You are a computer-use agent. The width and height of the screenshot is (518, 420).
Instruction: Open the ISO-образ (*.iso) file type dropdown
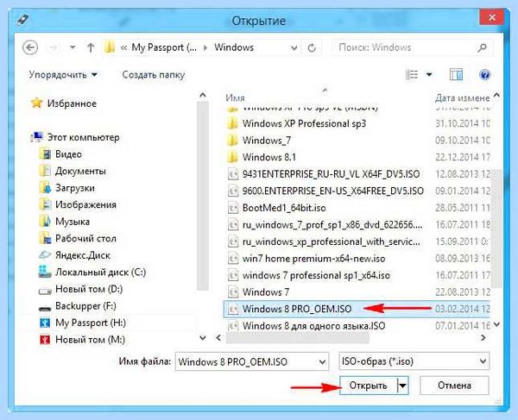click(x=414, y=361)
